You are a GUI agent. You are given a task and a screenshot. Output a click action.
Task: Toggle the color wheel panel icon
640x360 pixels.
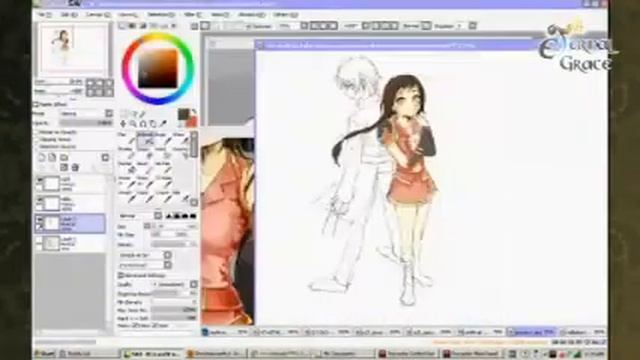[x=122, y=26]
